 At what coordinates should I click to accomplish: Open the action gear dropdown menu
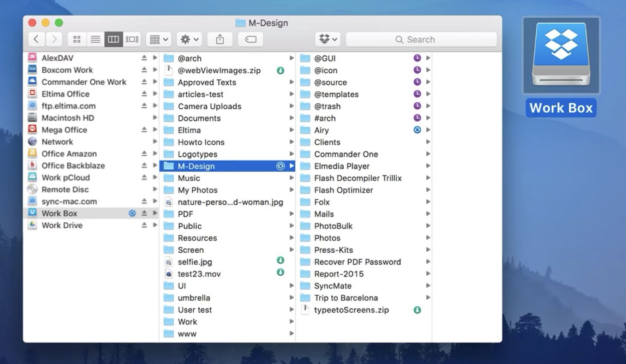[189, 39]
